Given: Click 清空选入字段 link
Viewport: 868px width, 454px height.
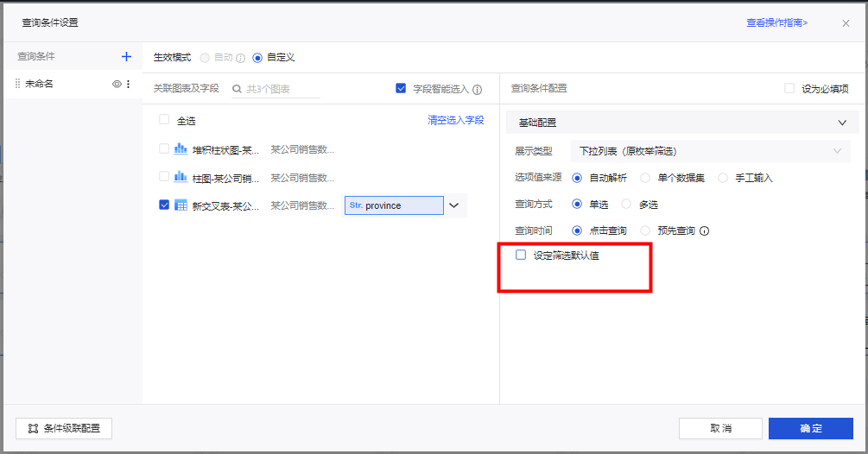Looking at the screenshot, I should (455, 120).
